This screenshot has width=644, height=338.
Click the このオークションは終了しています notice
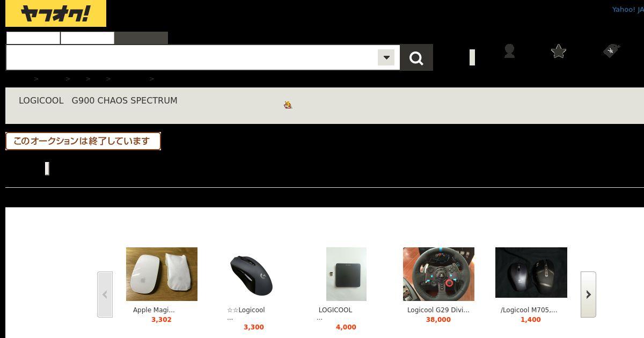(83, 141)
